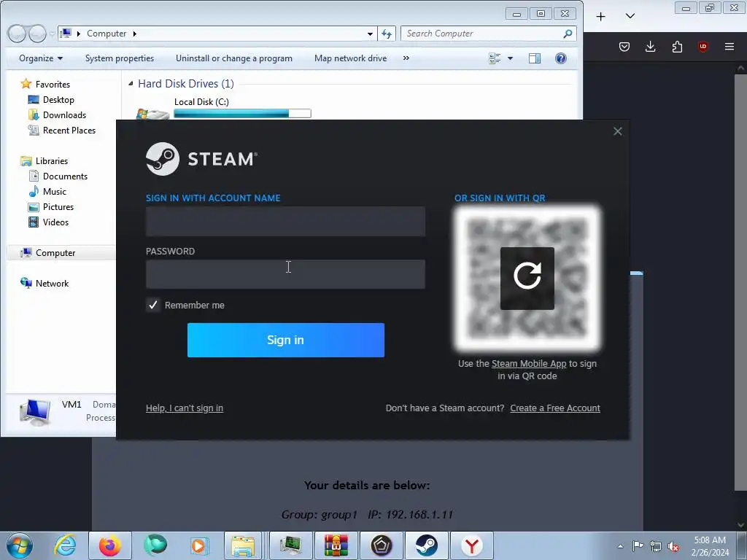Image resolution: width=747 pixels, height=560 pixels.
Task: Click the Steam account name field
Action: click(x=285, y=222)
